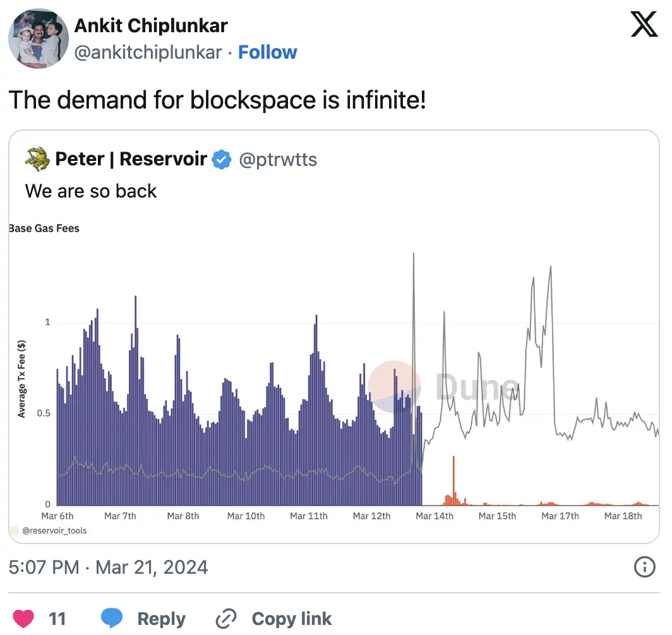Click the heart like icon
672x635 pixels.
tap(23, 618)
